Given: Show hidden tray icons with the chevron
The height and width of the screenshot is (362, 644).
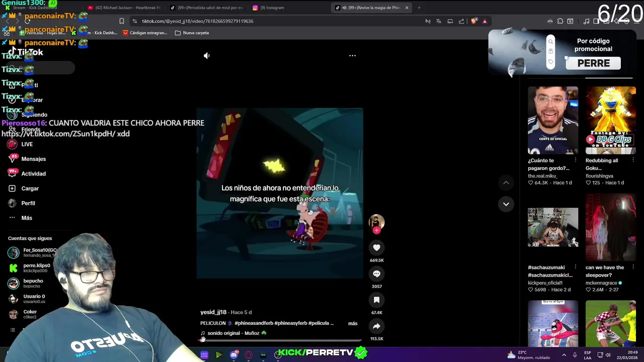Looking at the screenshot, I should coord(563,355).
